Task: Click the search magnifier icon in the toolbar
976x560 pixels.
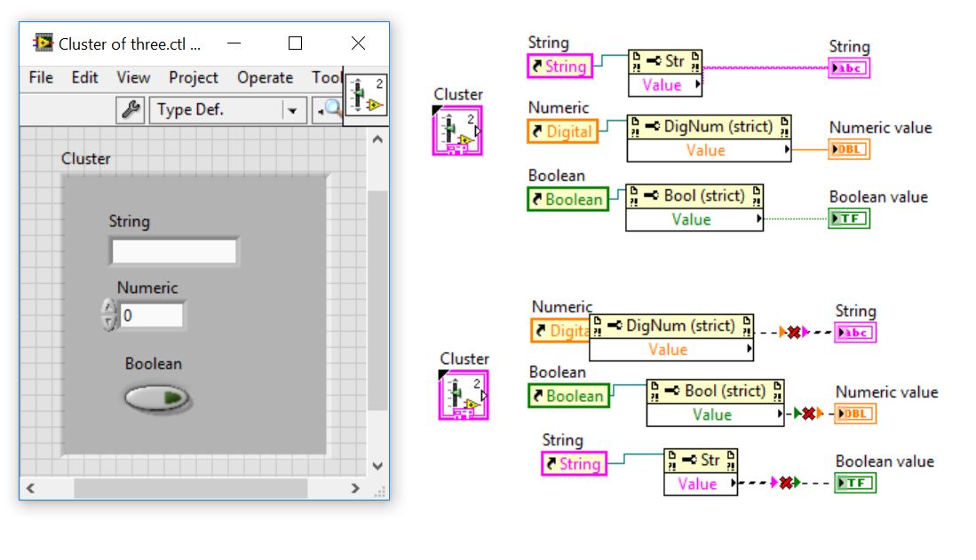Action: [328, 110]
